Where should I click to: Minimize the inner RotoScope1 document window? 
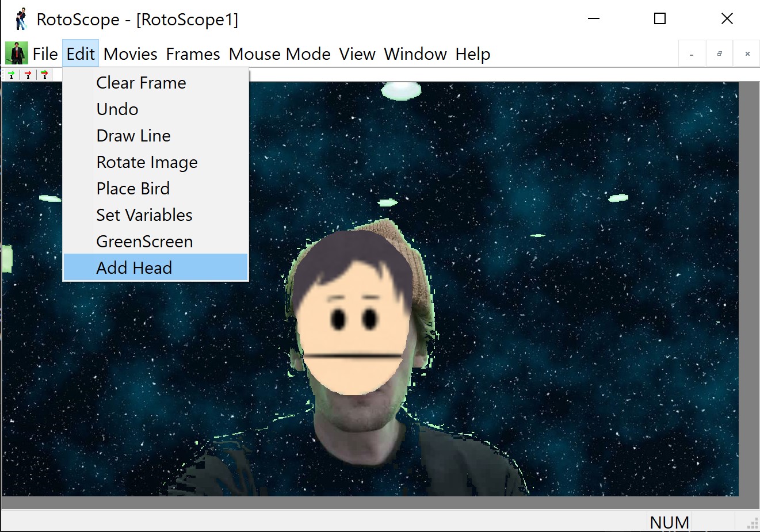[x=692, y=54]
